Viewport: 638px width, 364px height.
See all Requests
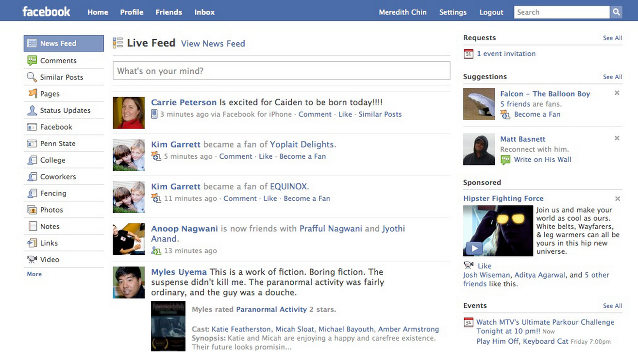[x=612, y=38]
